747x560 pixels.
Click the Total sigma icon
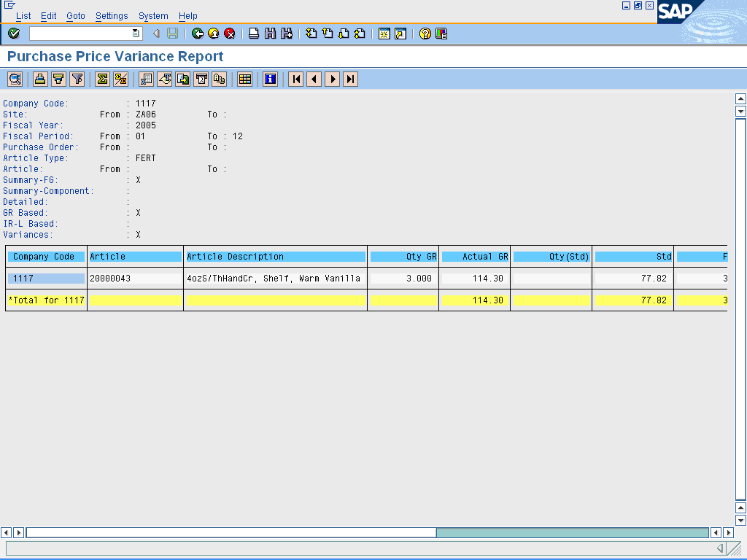[102, 79]
